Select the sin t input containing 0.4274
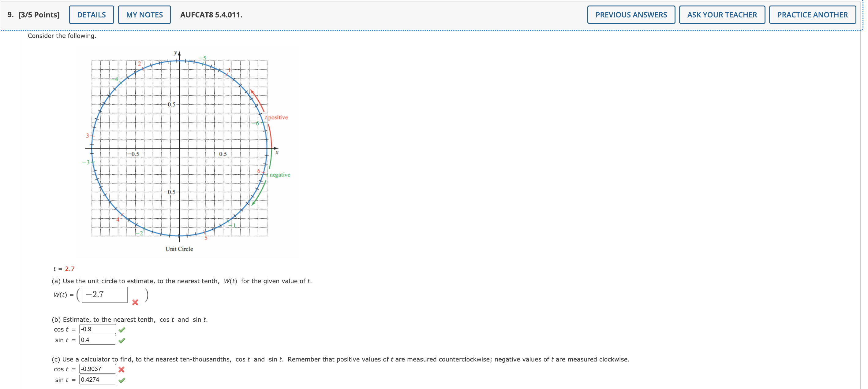This screenshot has width=868, height=389. [x=97, y=380]
